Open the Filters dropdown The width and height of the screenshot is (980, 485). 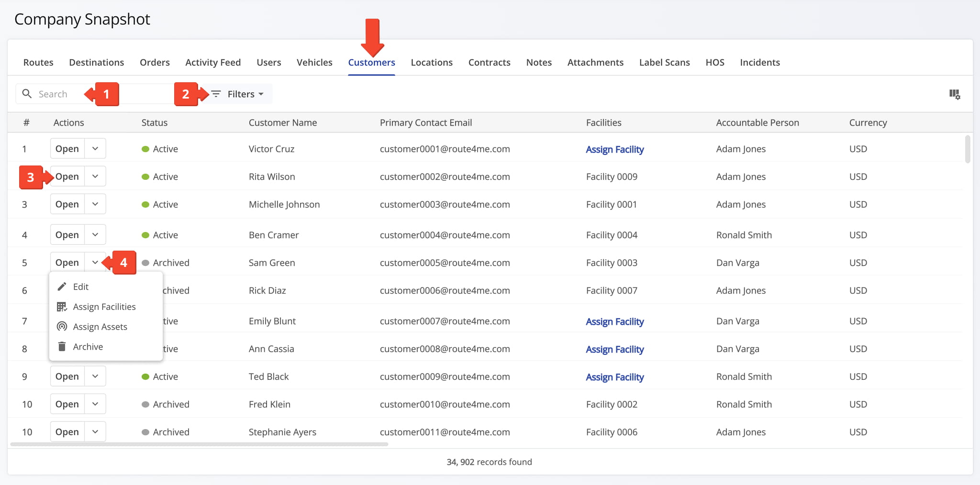[x=241, y=94]
